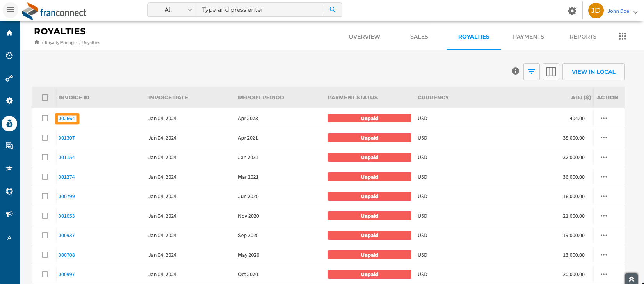Check the box for invoice 001154
This screenshot has width=644, height=284.
(x=45, y=157)
